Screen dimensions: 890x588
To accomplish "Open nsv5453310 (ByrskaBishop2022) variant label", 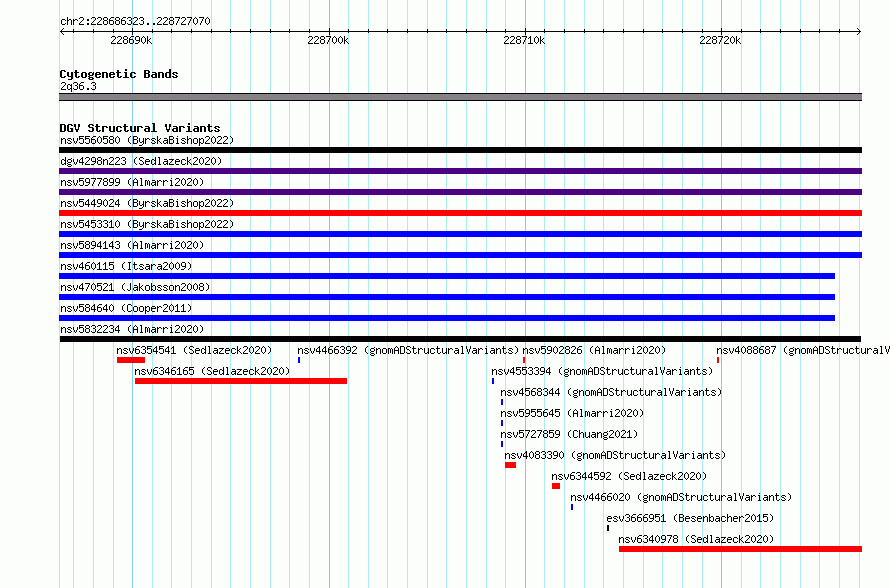I will (147, 224).
